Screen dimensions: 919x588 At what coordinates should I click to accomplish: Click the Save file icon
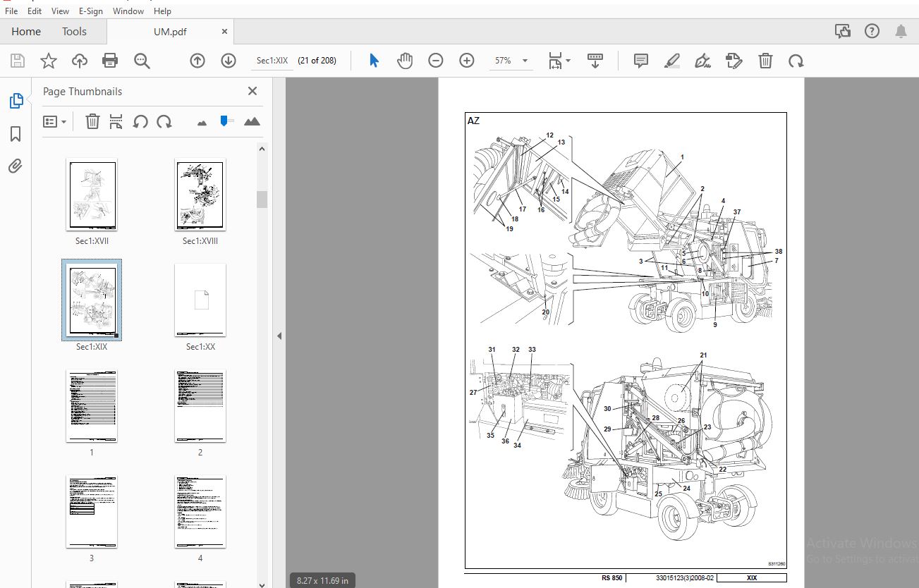pyautogui.click(x=18, y=61)
